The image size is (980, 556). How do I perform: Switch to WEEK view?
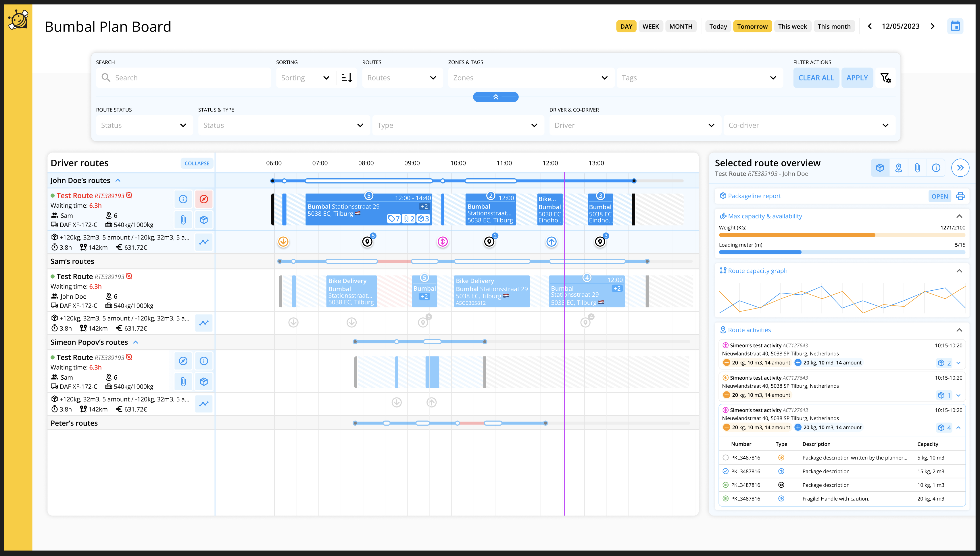click(651, 26)
